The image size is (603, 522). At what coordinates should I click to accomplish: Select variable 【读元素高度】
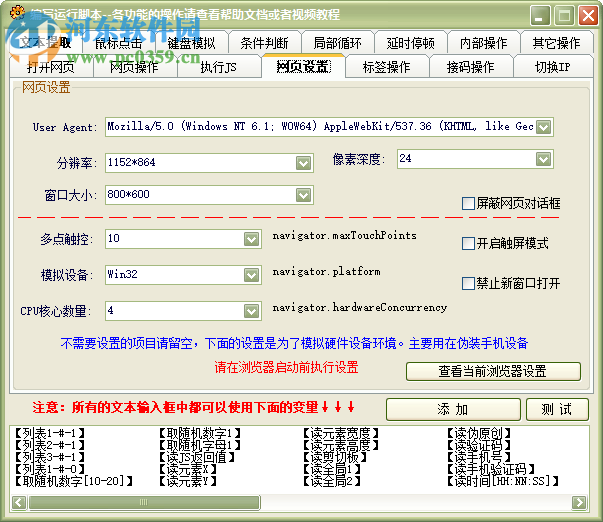pyautogui.click(x=341, y=445)
